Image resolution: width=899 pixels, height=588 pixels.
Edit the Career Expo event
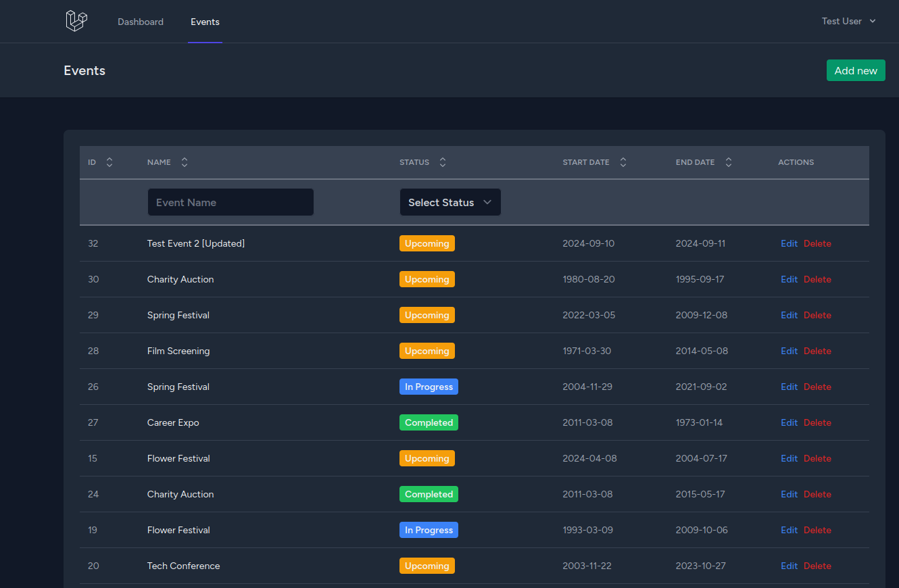789,422
